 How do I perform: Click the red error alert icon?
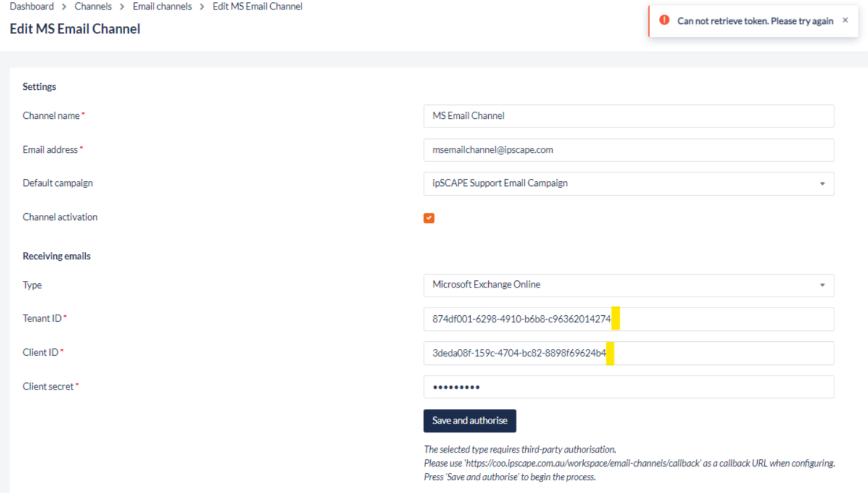664,20
